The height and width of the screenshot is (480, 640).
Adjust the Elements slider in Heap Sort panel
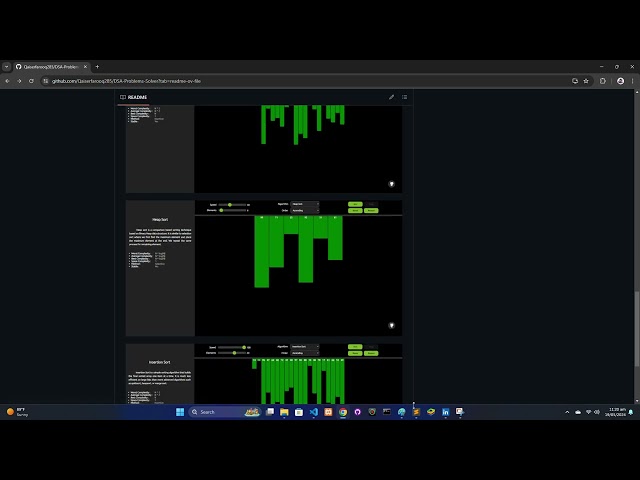[x=232, y=210]
